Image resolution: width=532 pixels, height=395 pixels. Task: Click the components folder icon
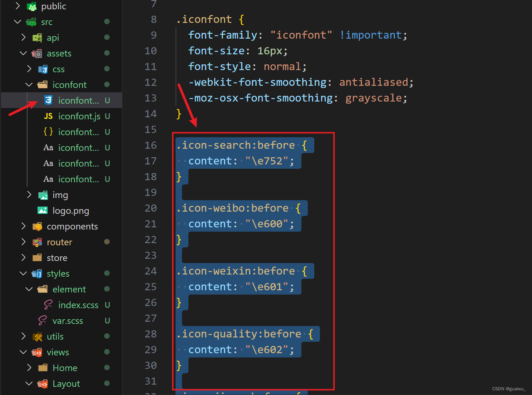tap(37, 226)
